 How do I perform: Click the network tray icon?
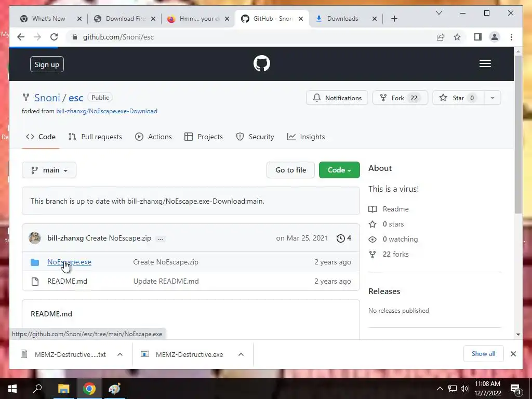tap(453, 389)
